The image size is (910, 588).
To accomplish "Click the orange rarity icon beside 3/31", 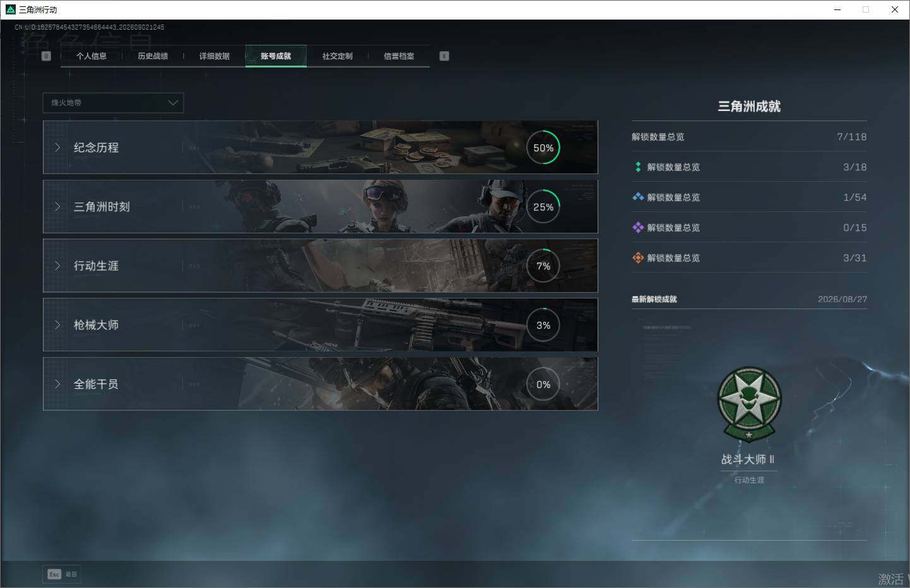I will point(638,258).
